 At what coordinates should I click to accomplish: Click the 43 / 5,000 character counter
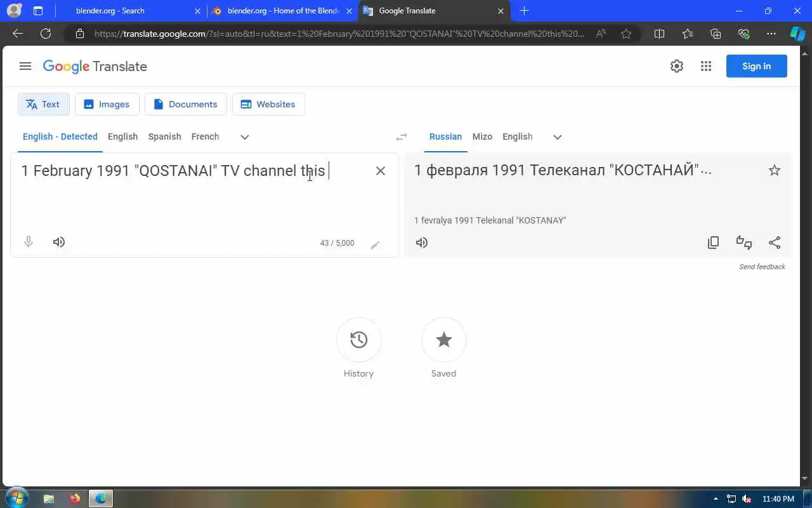click(x=337, y=243)
